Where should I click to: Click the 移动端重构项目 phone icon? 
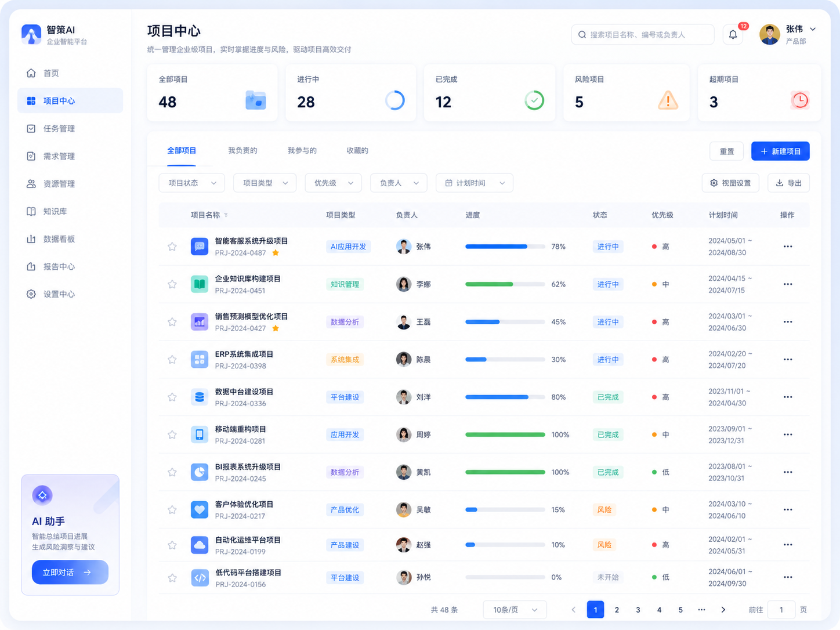[200, 435]
